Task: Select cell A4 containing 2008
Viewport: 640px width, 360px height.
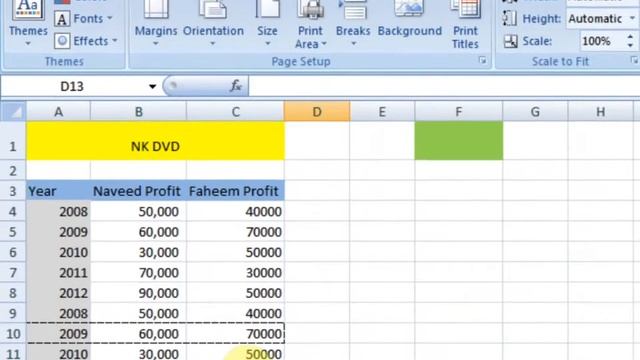Action: 58,211
